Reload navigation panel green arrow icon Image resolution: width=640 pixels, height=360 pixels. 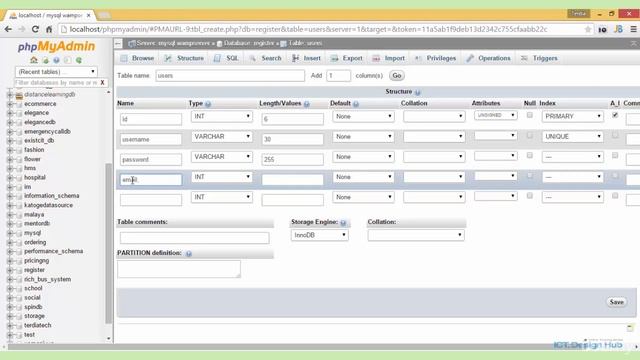[x=79, y=60]
